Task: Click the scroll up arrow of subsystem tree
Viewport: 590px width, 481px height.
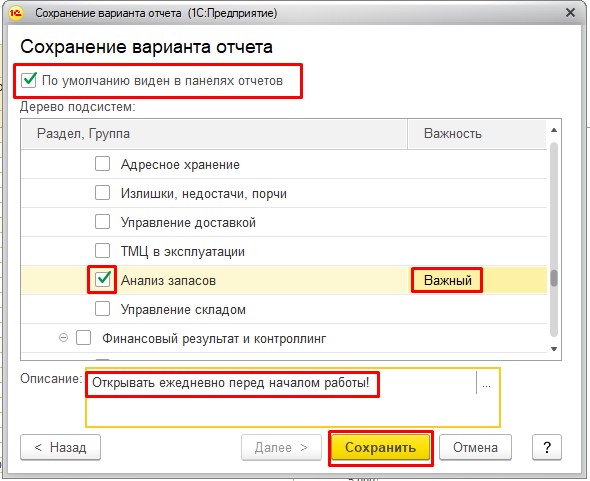Action: (554, 130)
